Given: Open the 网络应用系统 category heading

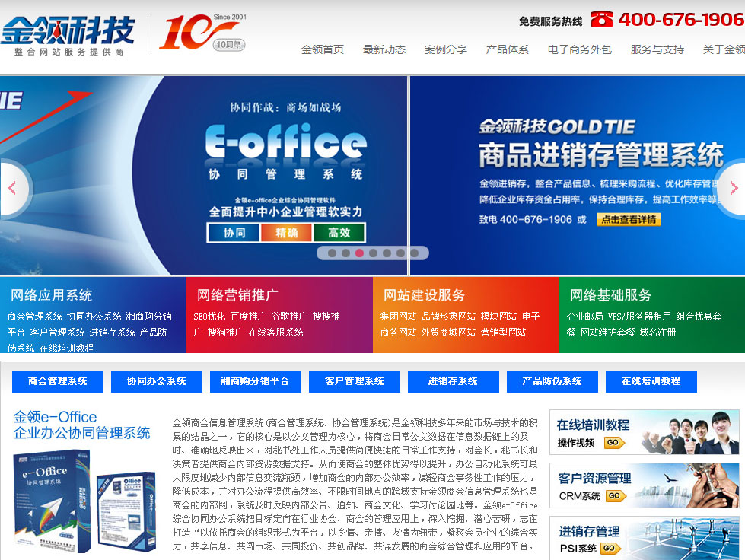Looking at the screenshot, I should coord(51,295).
